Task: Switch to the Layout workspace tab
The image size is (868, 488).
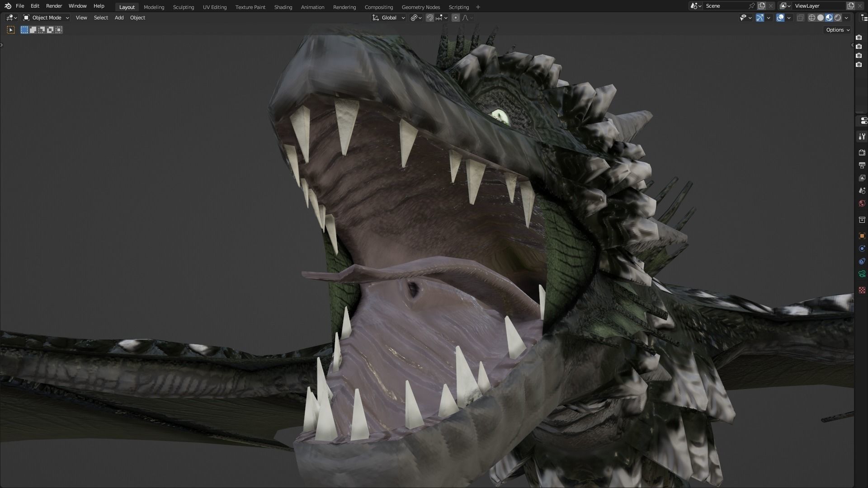Action: click(x=127, y=7)
